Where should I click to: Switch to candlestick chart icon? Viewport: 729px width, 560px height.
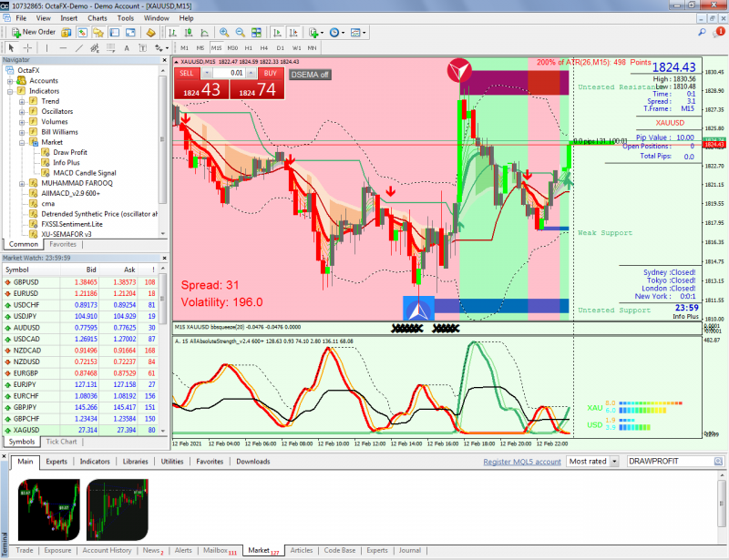tap(189, 32)
